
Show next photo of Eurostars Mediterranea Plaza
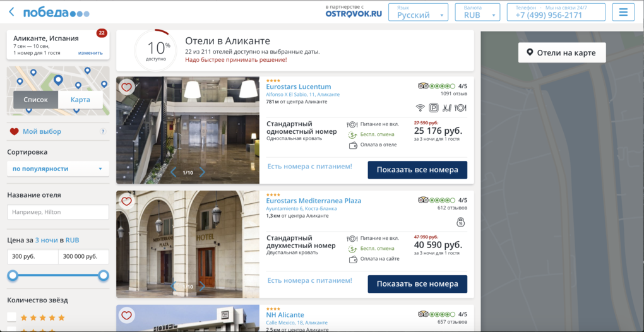coord(202,287)
